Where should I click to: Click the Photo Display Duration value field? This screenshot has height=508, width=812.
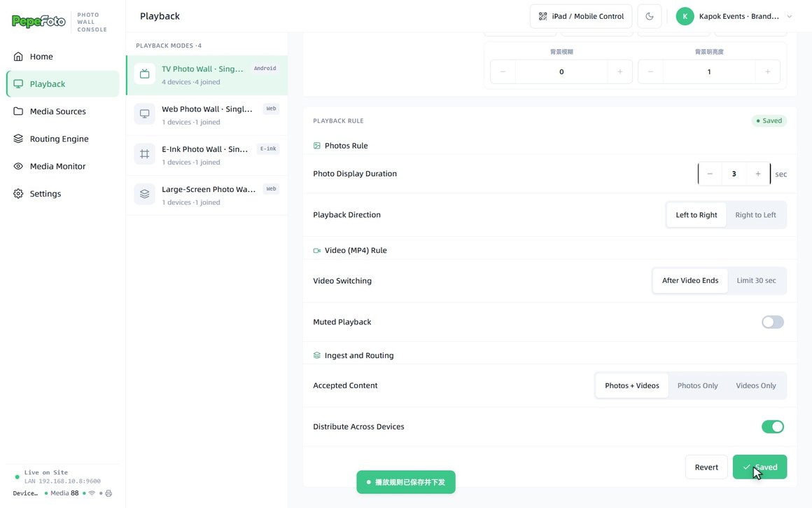[x=734, y=174]
